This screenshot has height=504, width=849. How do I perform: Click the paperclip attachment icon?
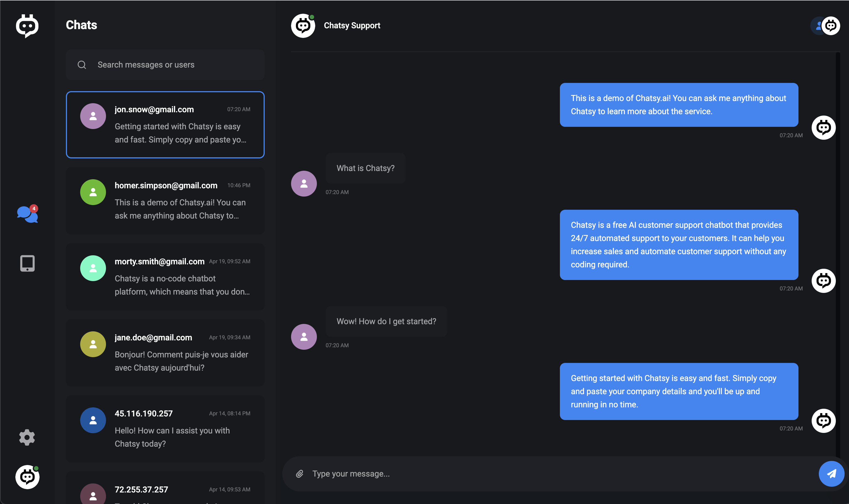coord(300,474)
